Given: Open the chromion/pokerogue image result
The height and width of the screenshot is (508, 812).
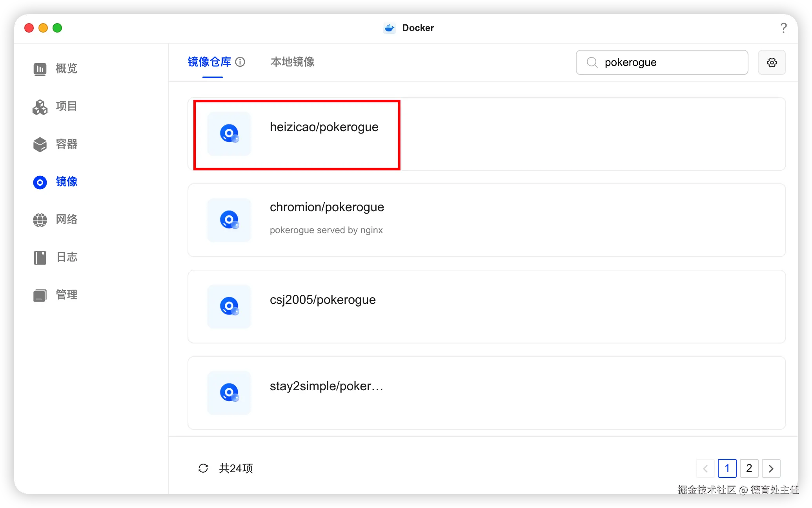Looking at the screenshot, I should pyautogui.click(x=327, y=207).
